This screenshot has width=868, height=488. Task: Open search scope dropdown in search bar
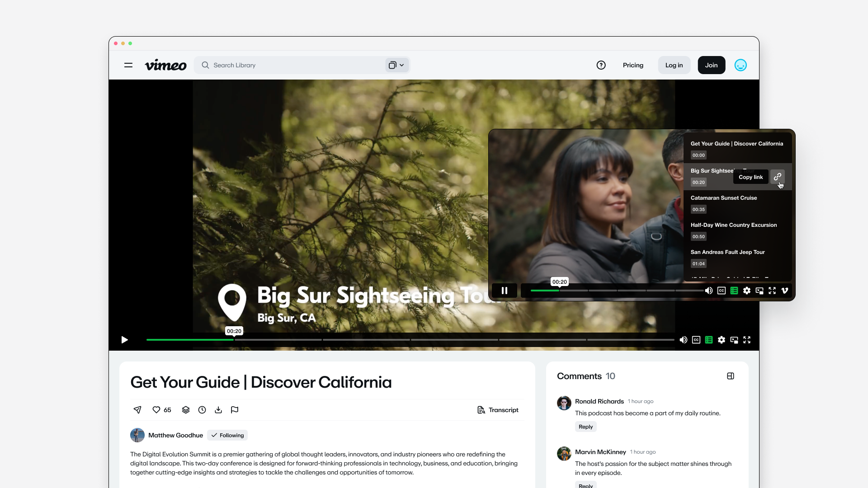coord(396,65)
